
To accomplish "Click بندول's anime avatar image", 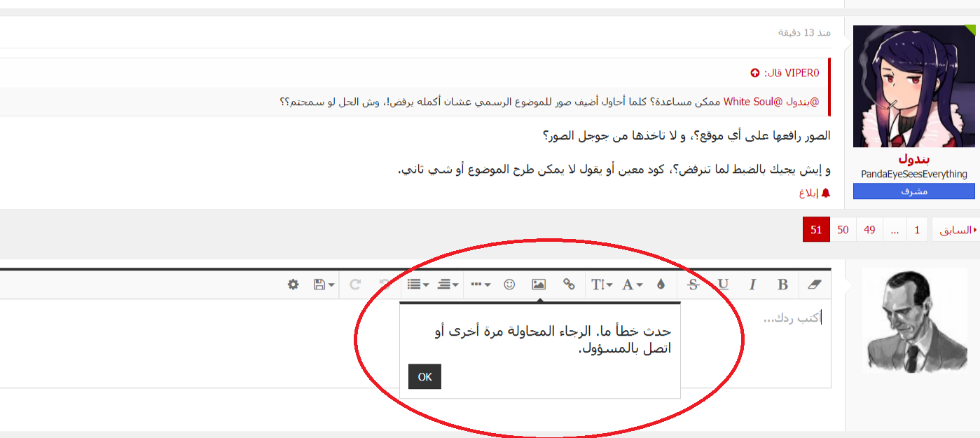I will coord(914,86).
